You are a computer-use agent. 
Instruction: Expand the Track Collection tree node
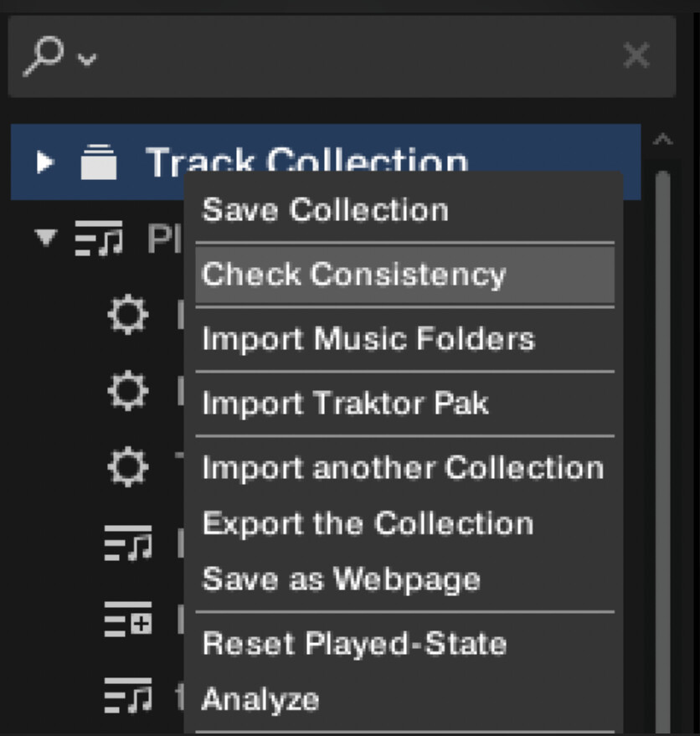point(45,162)
